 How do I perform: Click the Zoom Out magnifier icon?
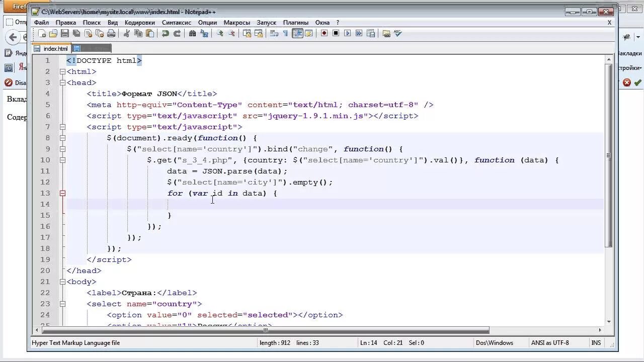[231, 34]
